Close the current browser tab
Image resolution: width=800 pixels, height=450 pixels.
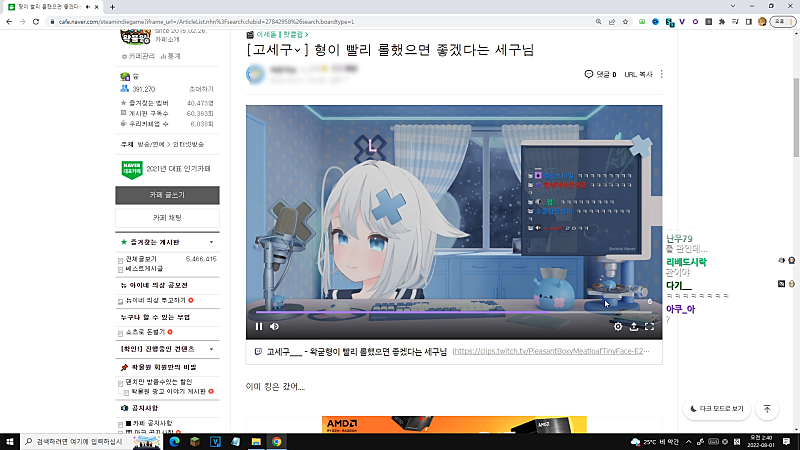(96, 7)
